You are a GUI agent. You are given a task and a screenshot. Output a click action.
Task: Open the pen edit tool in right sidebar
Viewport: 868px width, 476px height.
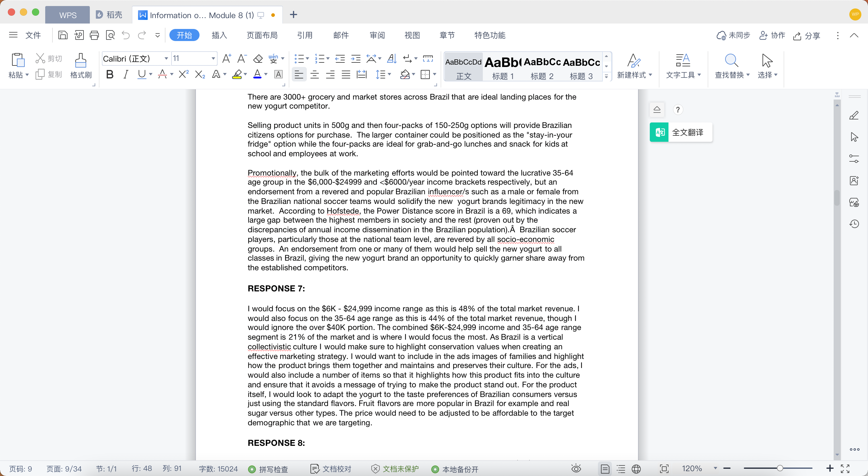pos(854,115)
